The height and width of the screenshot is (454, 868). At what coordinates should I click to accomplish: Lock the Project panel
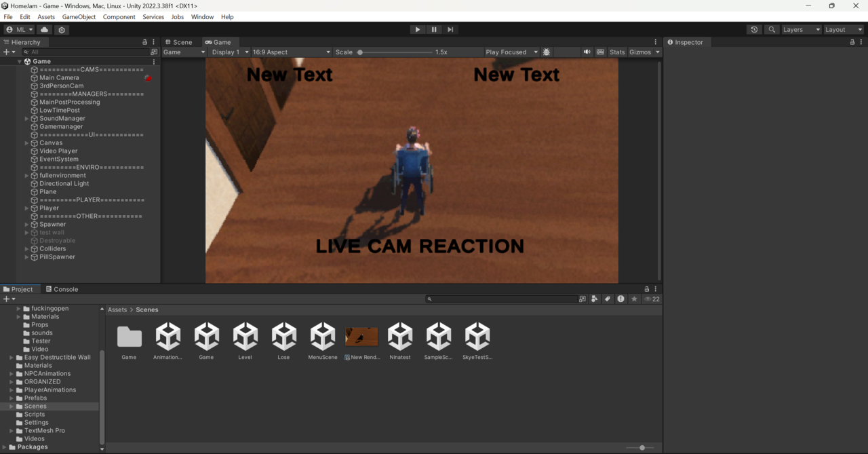point(646,289)
